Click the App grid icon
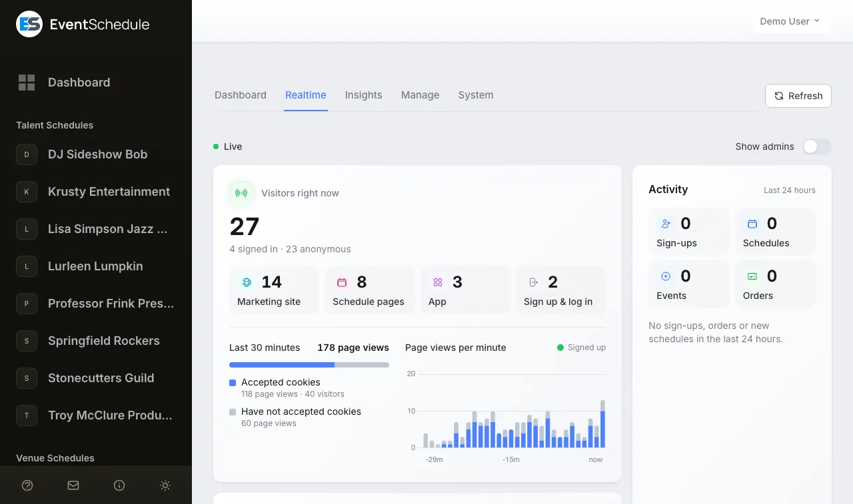 (438, 282)
